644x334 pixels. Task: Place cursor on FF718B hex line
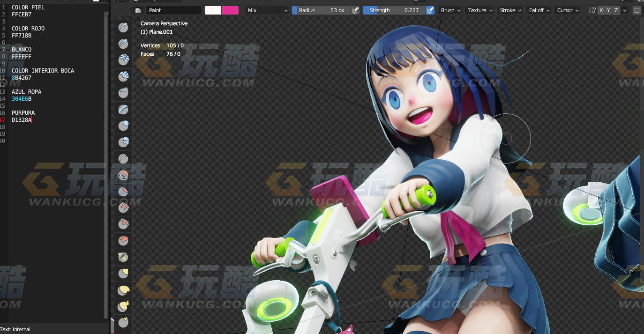point(22,36)
